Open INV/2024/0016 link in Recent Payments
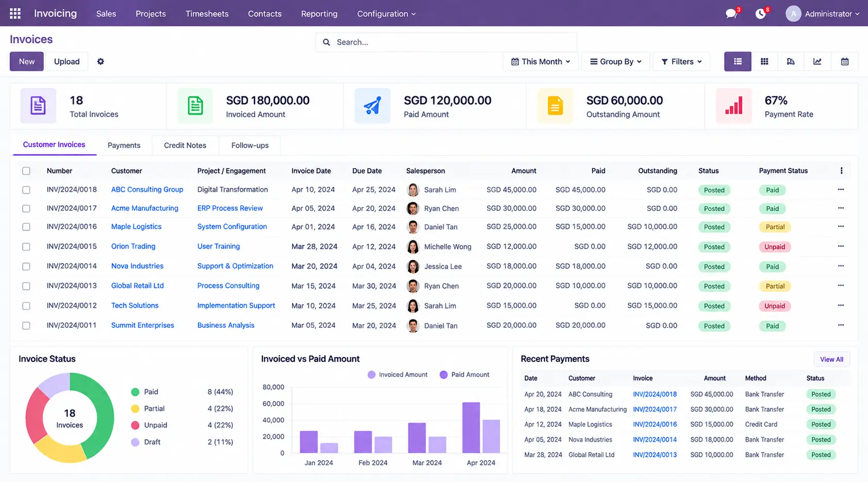The image size is (868, 482). (x=654, y=424)
